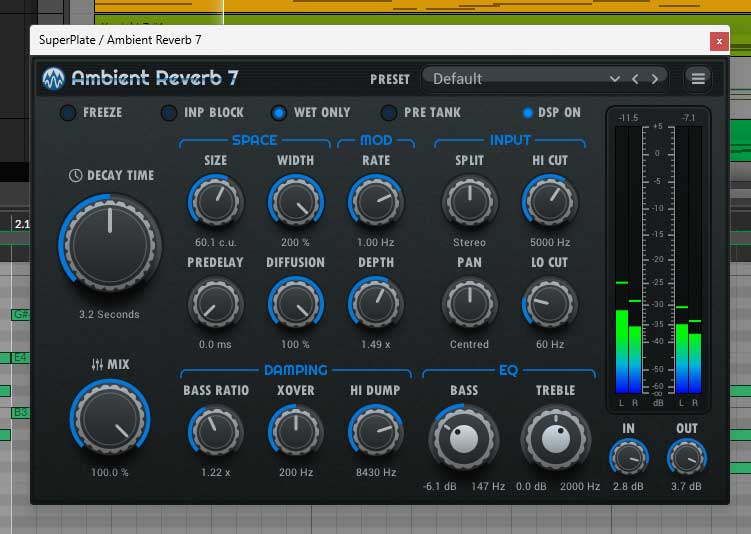This screenshot has height=534, width=751.
Task: Click the Rate knob
Action: (x=376, y=201)
